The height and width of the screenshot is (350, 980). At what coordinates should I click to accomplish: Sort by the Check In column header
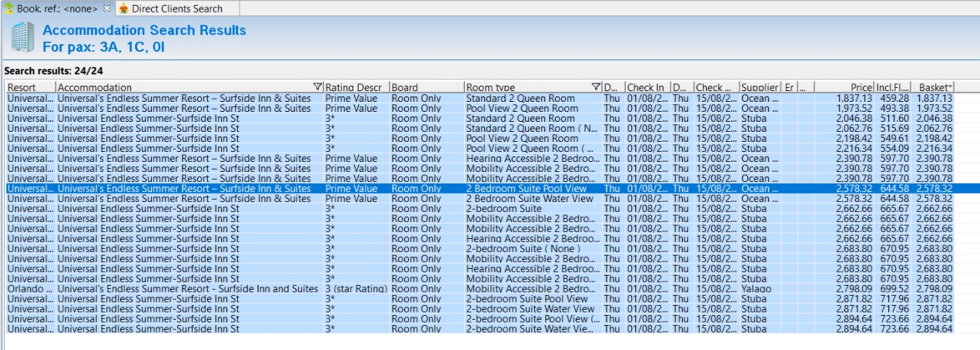tap(647, 88)
